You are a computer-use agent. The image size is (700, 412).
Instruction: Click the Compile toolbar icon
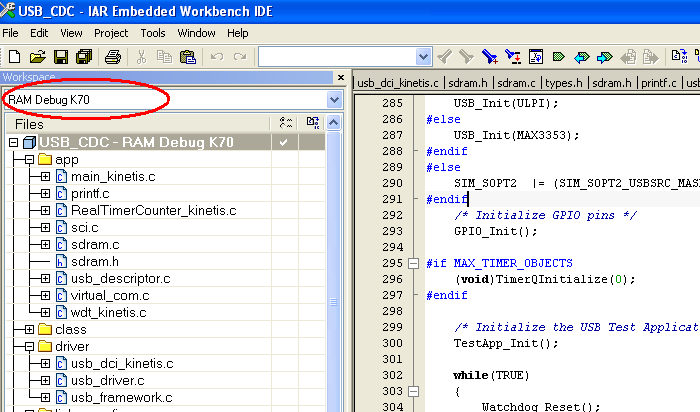point(679,57)
